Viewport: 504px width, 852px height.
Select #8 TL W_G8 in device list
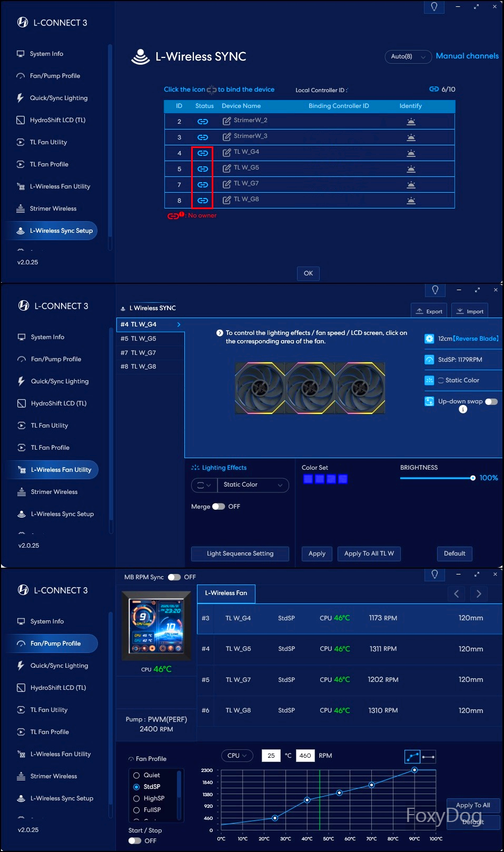(150, 366)
